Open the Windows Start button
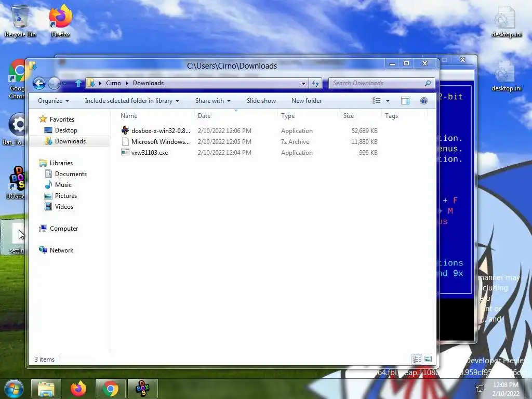Screen dimensions: 532x399 click(x=14, y=389)
